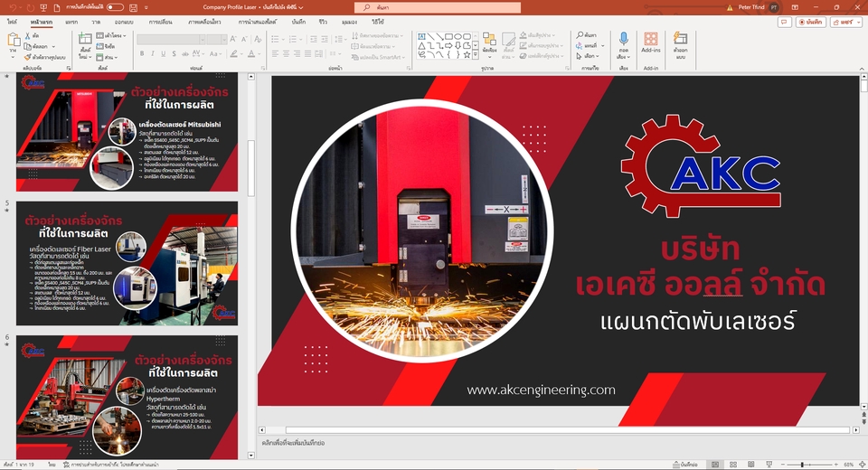Select the Fiber Laser slide 5 thumbnail
Screen dimensions: 868x470
[127, 264]
